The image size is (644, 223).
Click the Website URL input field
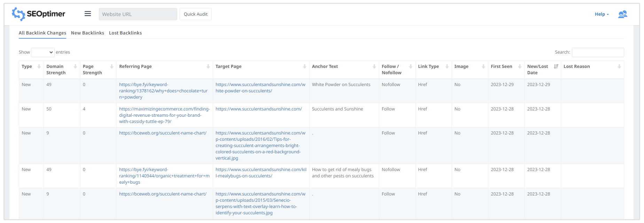[x=138, y=14]
